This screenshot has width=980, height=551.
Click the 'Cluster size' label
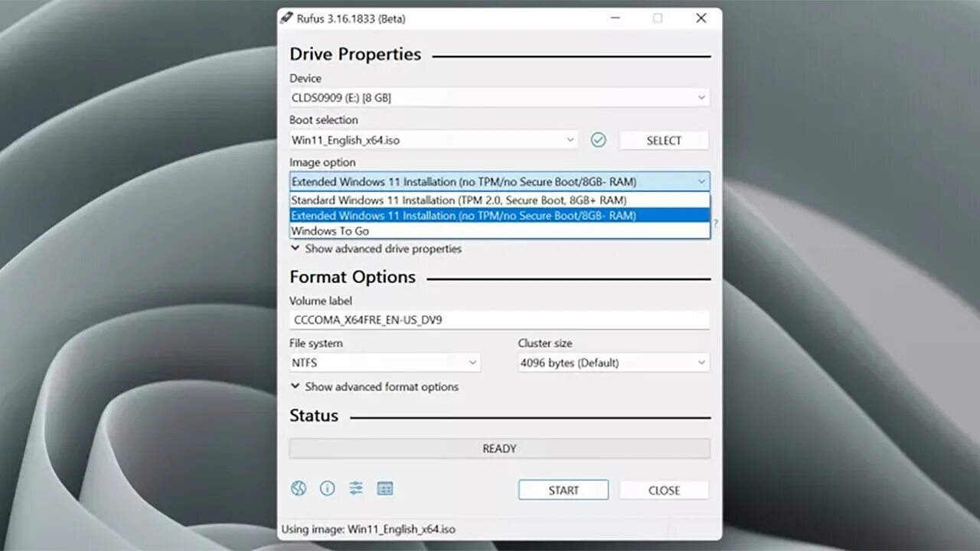[x=545, y=344]
